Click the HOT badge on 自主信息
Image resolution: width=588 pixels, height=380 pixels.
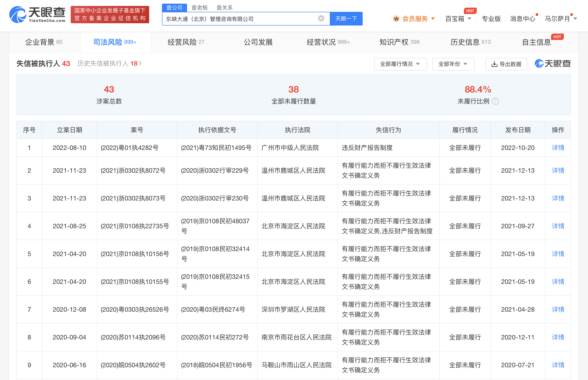pyautogui.click(x=557, y=37)
